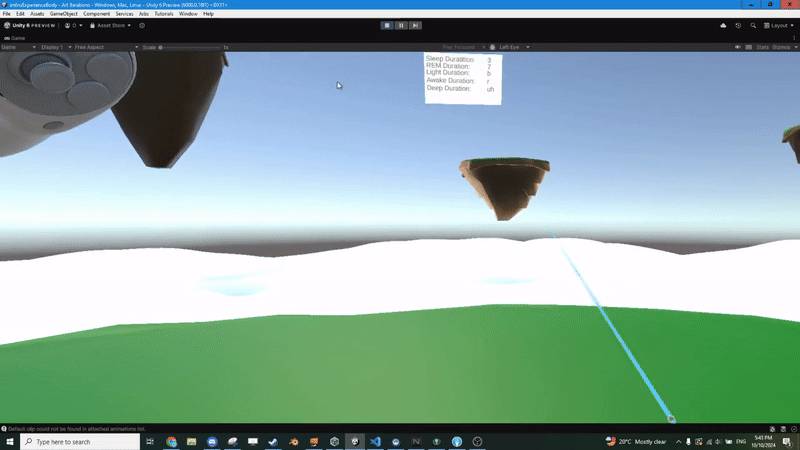800x450 pixels.
Task: Click the Windows taskbar search box
Action: click(80, 441)
